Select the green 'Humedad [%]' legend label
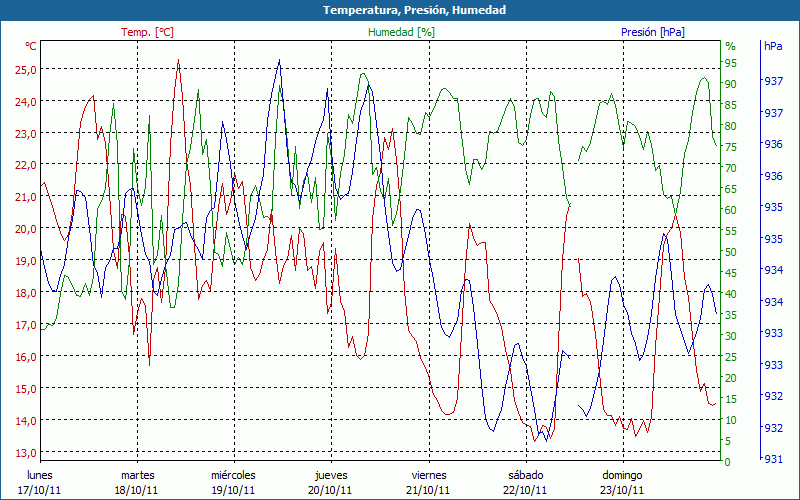Viewport: 800px width, 500px height. [x=402, y=32]
